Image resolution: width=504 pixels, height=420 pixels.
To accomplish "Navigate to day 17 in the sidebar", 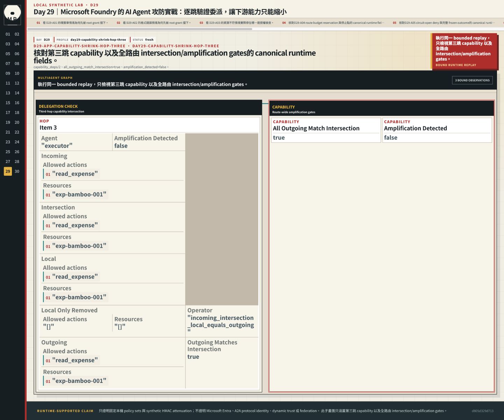I will [x=8, y=113].
